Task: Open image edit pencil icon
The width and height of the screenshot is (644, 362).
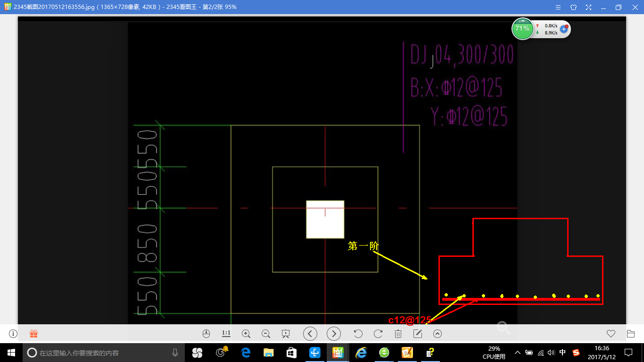Action: [x=418, y=334]
